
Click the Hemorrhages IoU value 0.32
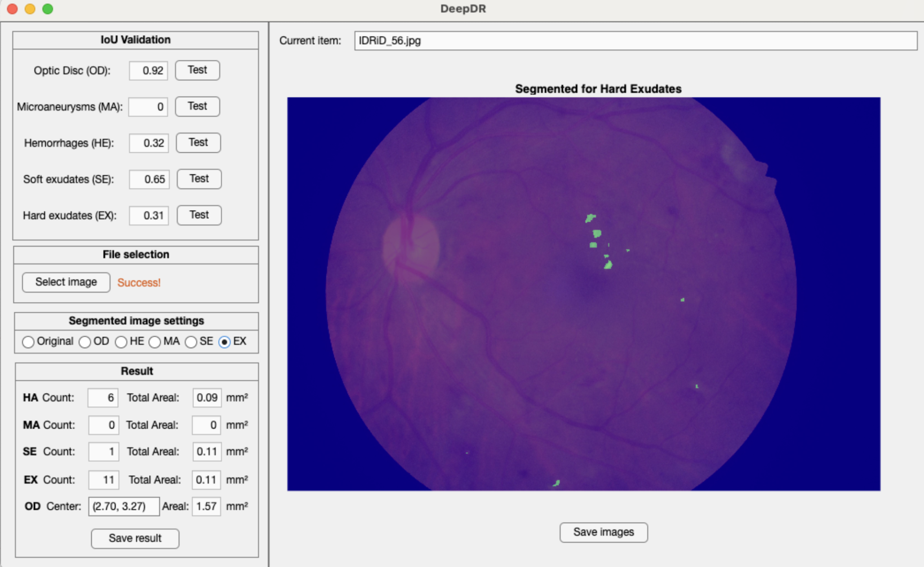pyautogui.click(x=149, y=143)
